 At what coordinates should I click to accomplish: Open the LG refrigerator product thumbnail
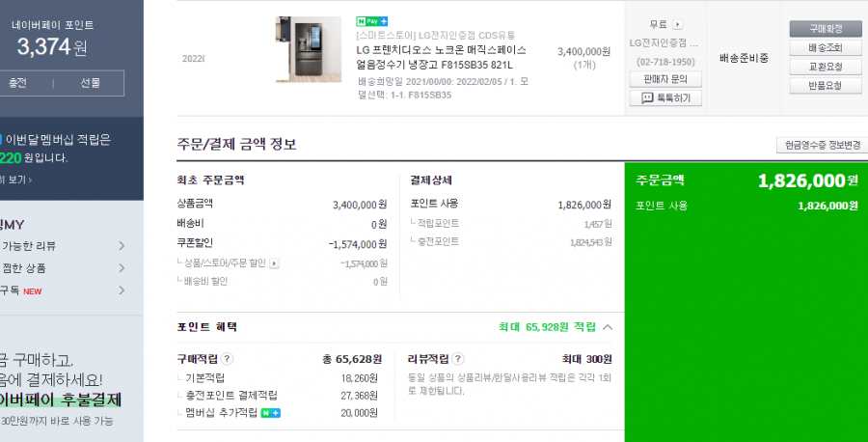pos(309,49)
